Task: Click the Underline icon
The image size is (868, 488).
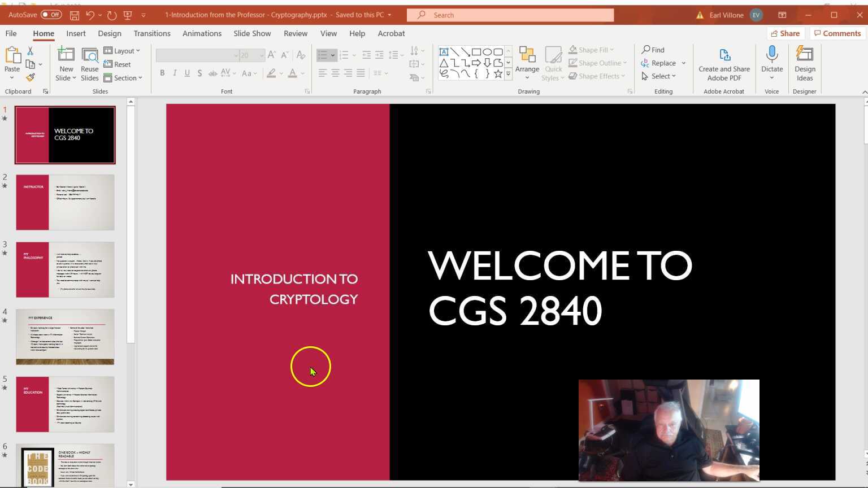Action: point(187,73)
